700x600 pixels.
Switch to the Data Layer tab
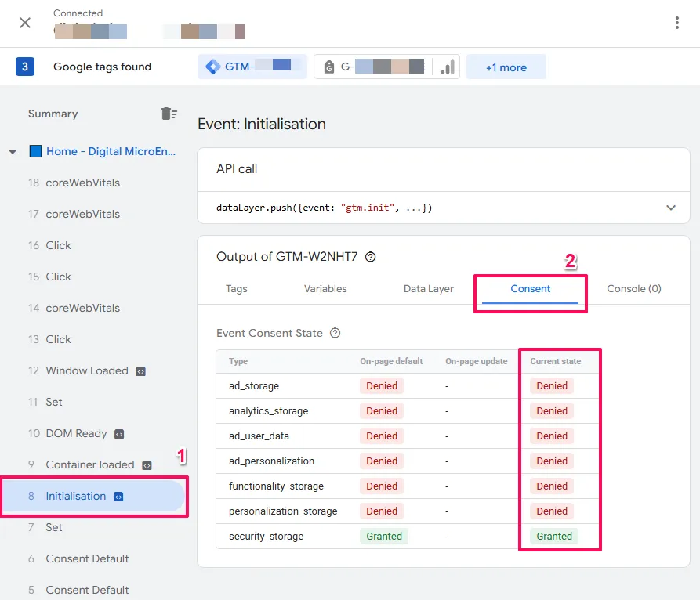click(x=428, y=288)
